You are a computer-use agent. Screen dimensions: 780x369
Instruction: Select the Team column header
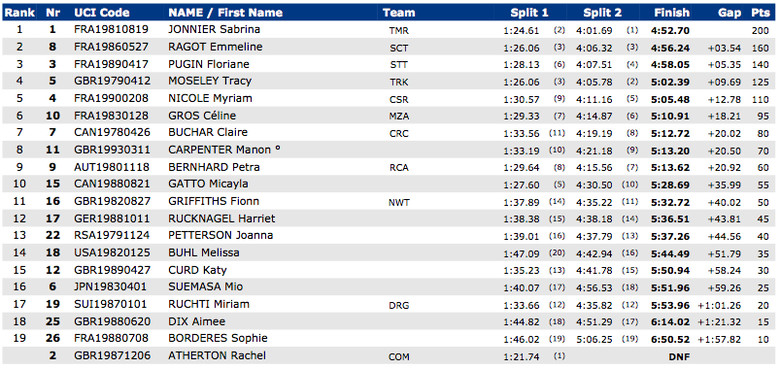click(x=399, y=12)
